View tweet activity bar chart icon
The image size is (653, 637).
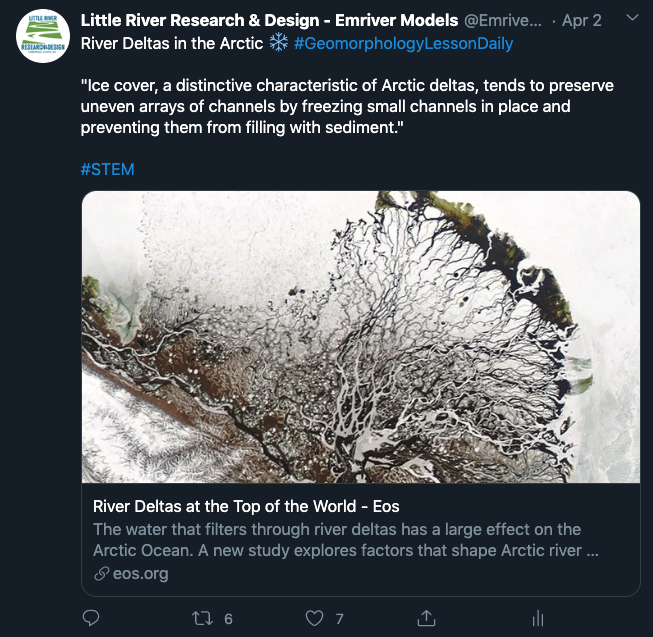pyautogui.click(x=538, y=618)
